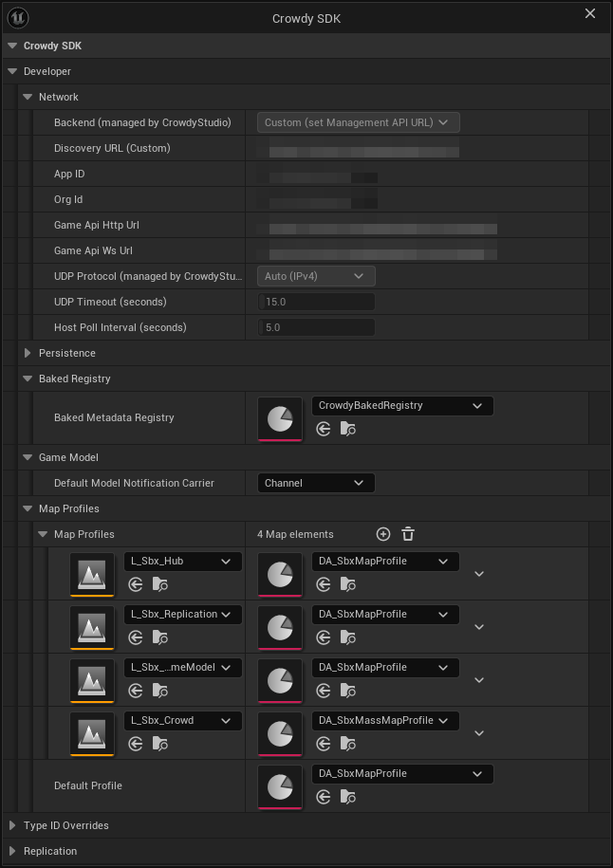
Task: Open the Backend Custom dropdown
Action: coord(359,122)
